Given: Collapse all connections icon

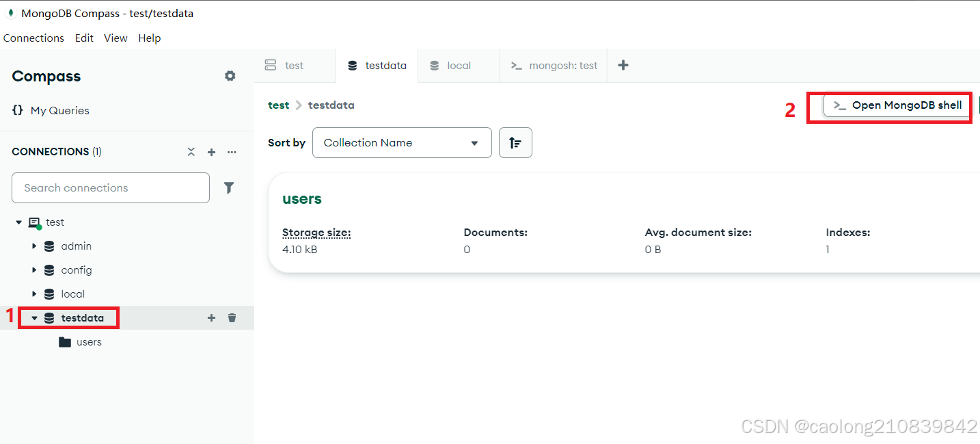Looking at the screenshot, I should 191,152.
